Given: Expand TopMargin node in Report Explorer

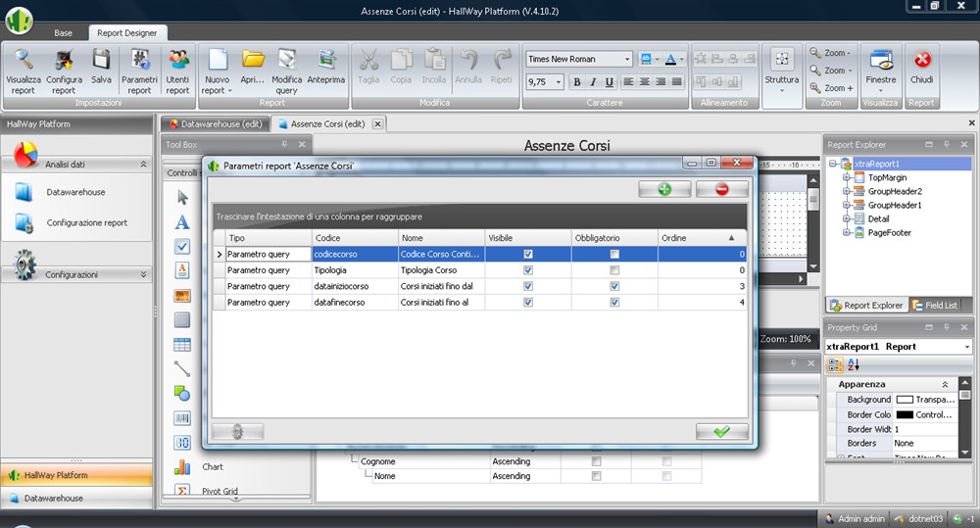Looking at the screenshot, I should [x=847, y=177].
